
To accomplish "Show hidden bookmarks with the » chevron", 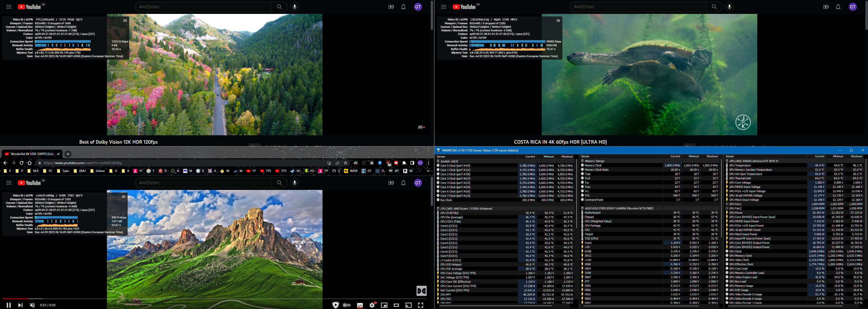I will coord(428,171).
